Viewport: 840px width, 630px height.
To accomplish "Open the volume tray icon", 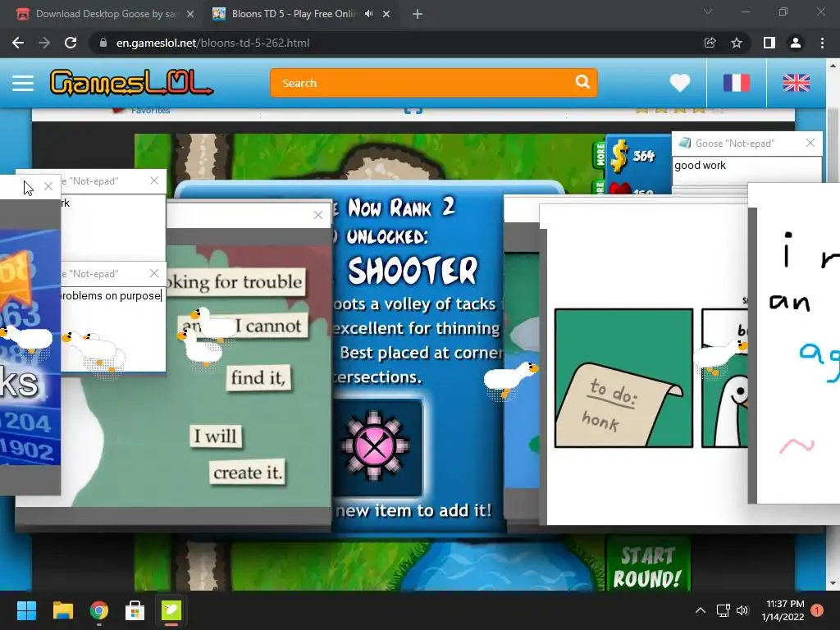I will point(742,610).
